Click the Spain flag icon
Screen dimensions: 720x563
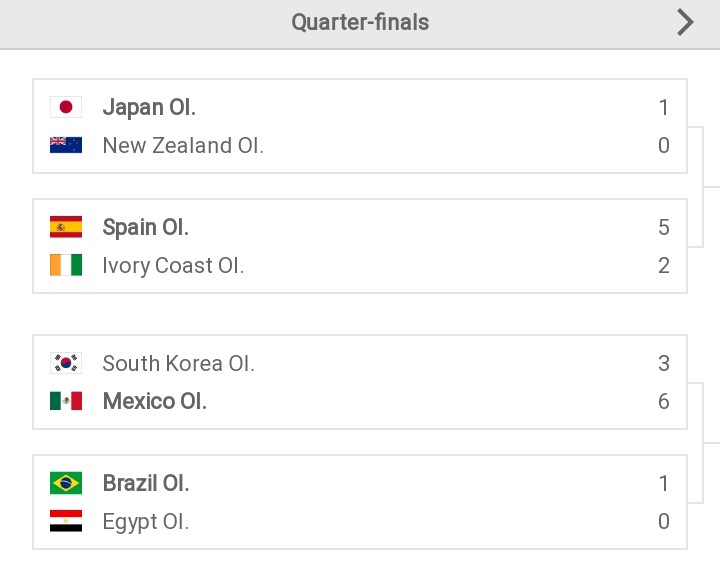click(66, 227)
